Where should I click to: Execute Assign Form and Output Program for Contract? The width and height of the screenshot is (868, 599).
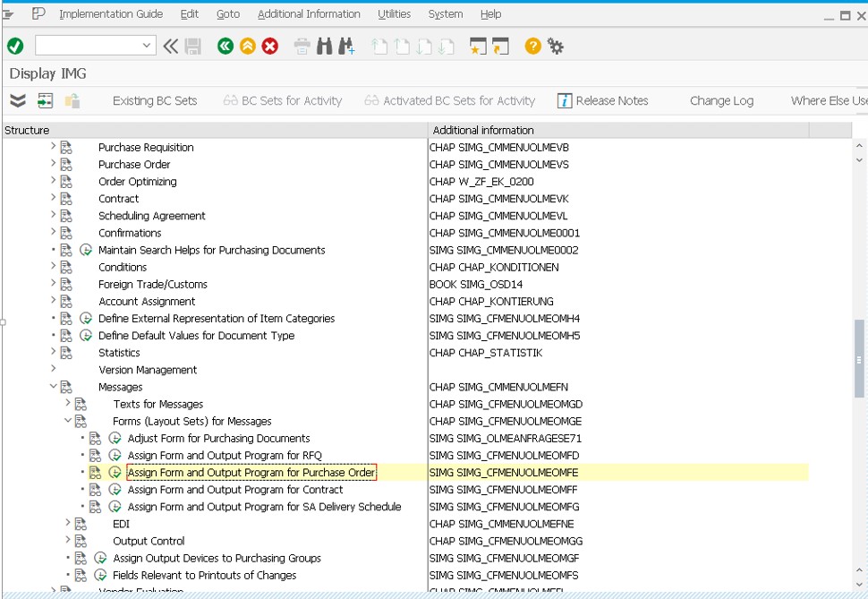(115, 489)
